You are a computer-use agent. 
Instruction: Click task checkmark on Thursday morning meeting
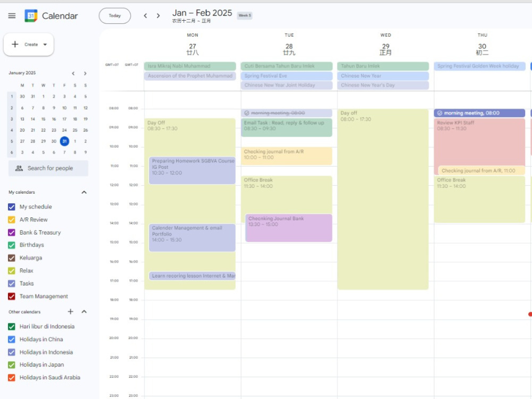[x=440, y=113]
